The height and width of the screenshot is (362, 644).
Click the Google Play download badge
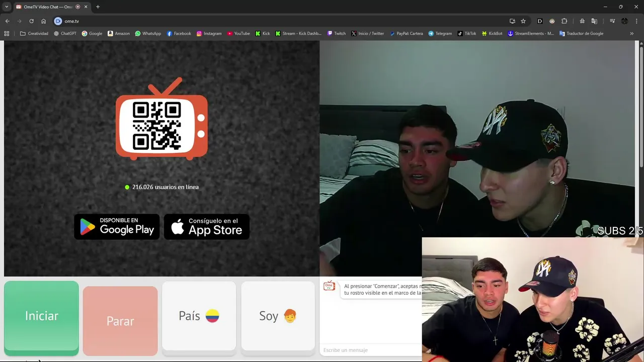pyautogui.click(x=117, y=227)
